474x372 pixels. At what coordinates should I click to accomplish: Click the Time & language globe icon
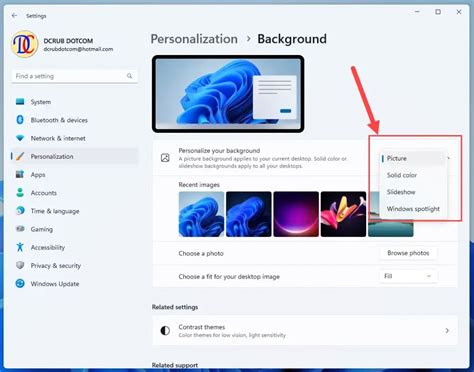[20, 211]
